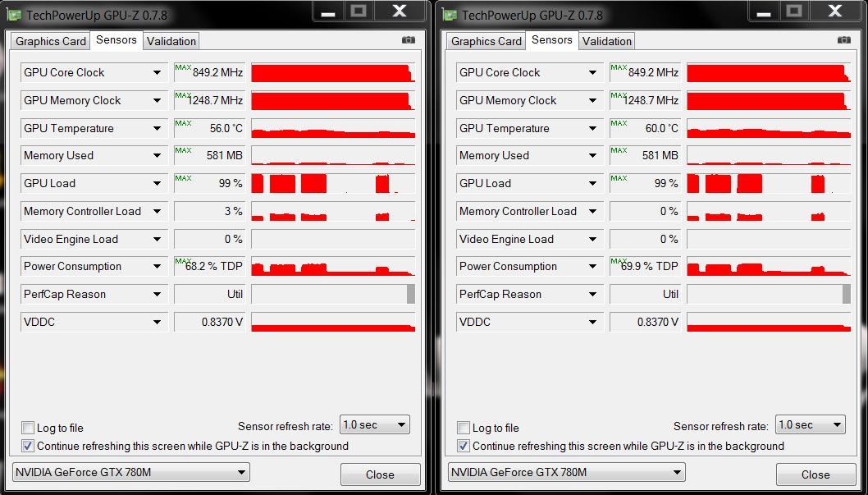Image resolution: width=868 pixels, height=495 pixels.
Task: Switch to Graphics Card tab in right window
Action: point(486,41)
